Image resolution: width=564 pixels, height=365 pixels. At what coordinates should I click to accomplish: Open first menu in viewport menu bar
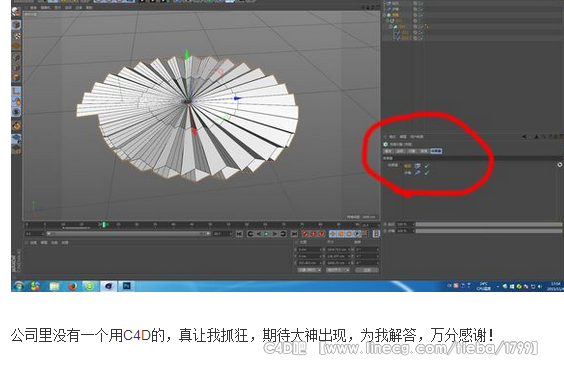click(x=33, y=7)
